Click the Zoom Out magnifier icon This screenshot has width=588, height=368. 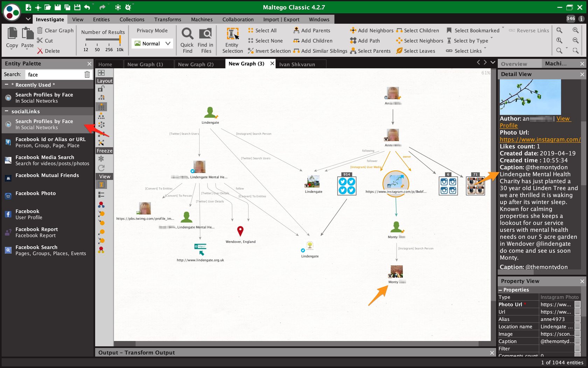(575, 41)
